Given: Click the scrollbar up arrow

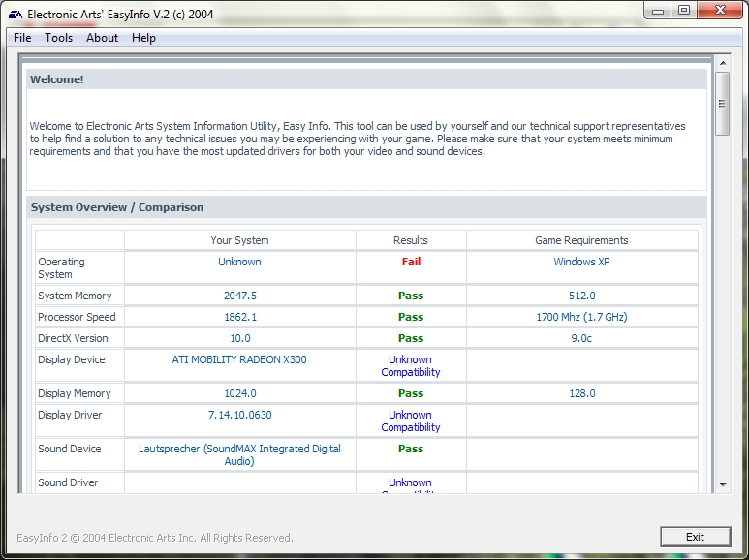Looking at the screenshot, I should pyautogui.click(x=723, y=63).
